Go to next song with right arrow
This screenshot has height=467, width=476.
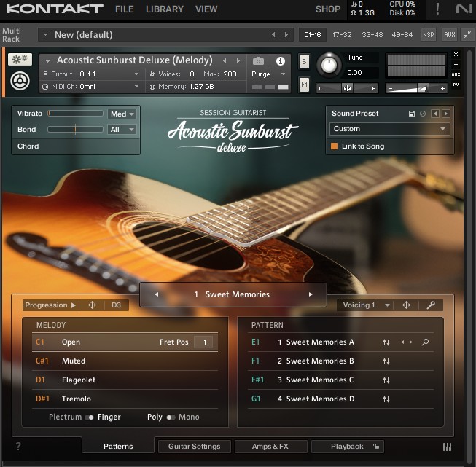click(x=311, y=294)
